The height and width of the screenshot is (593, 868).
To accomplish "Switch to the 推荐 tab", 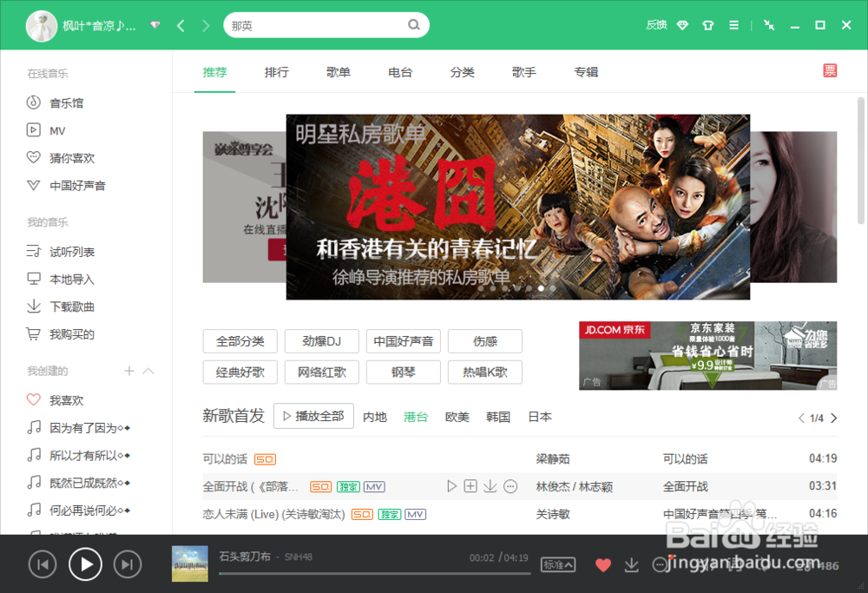I will coord(214,72).
